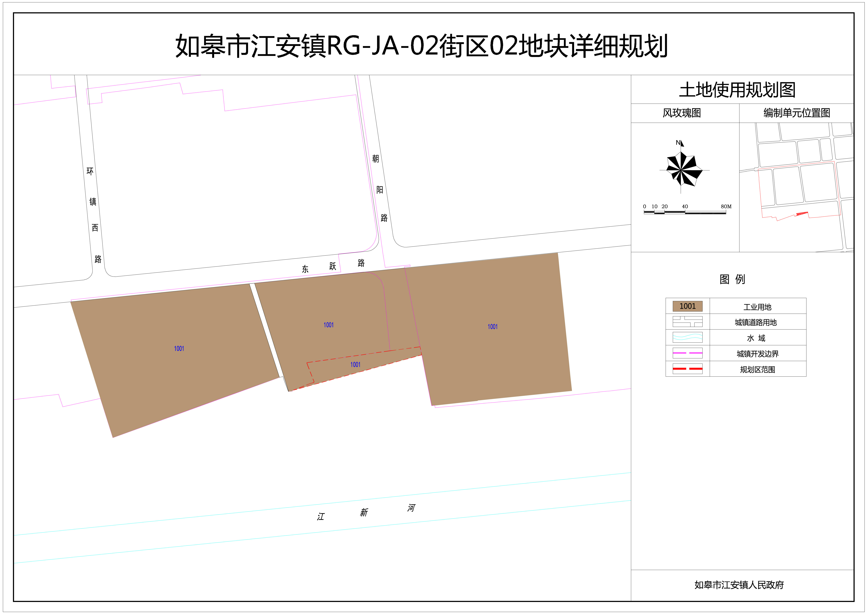The image size is (868, 614).
Task: Click the map title 如皋市江安镇RG-JA-02街区02地块详细规划
Action: click(421, 46)
